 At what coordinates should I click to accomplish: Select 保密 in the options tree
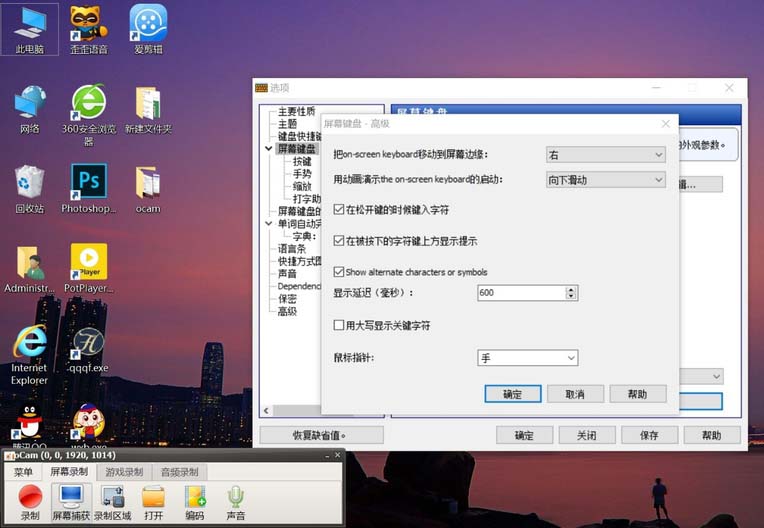(287, 299)
